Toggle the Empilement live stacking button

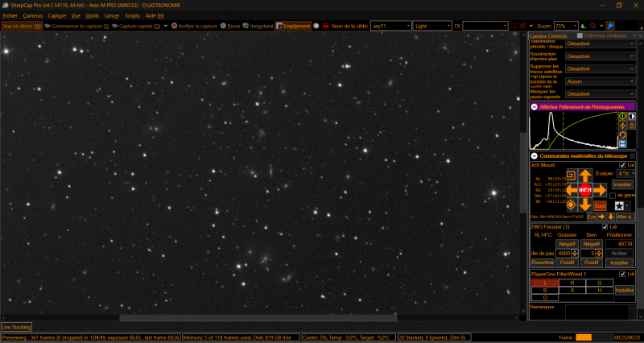click(x=293, y=26)
